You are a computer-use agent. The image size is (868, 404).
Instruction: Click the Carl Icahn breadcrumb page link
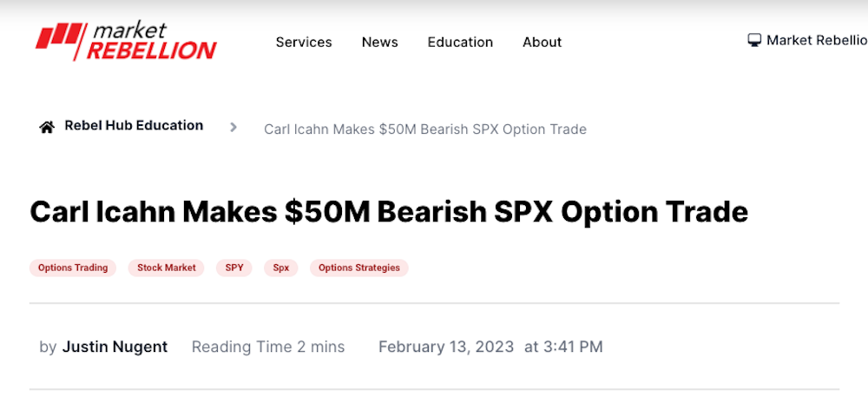click(x=425, y=129)
